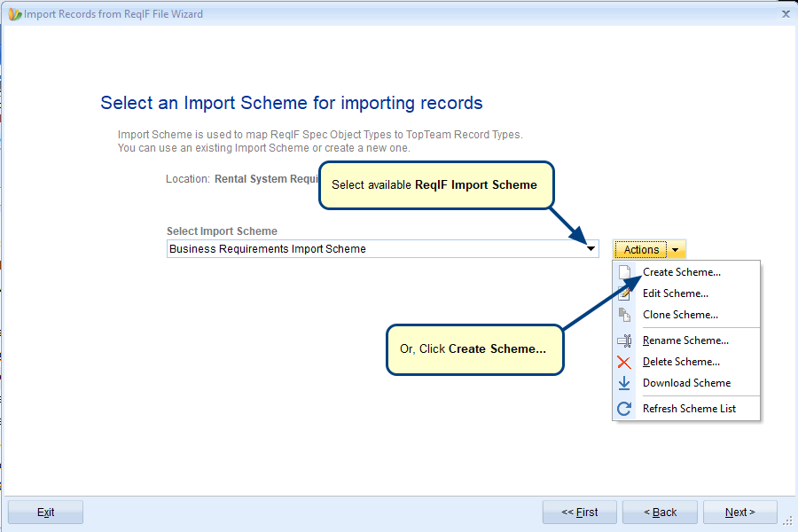
Task: Click the rename icon beside Rename Scheme
Action: (x=624, y=340)
